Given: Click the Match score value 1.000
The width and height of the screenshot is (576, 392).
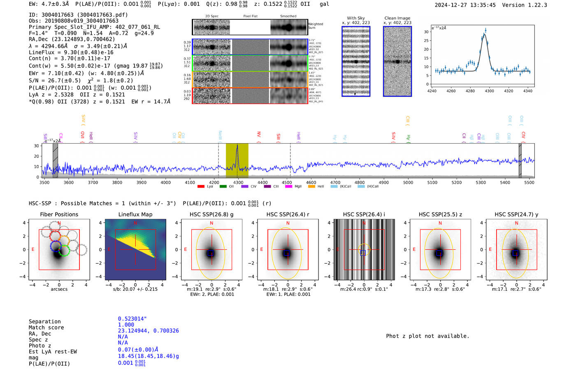Looking at the screenshot, I should click(126, 325).
